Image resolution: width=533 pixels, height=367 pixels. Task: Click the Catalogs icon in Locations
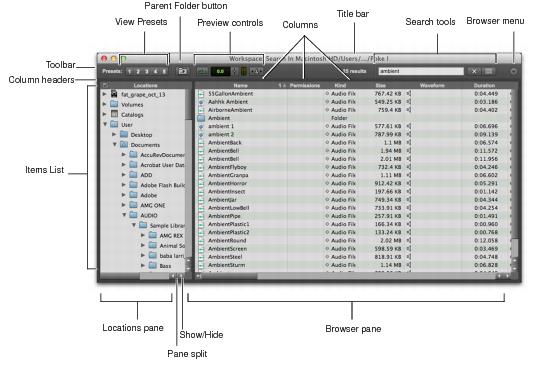click(x=115, y=114)
